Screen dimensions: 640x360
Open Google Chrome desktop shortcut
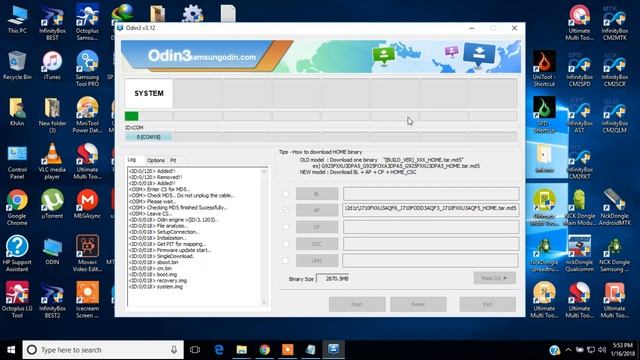17,208
